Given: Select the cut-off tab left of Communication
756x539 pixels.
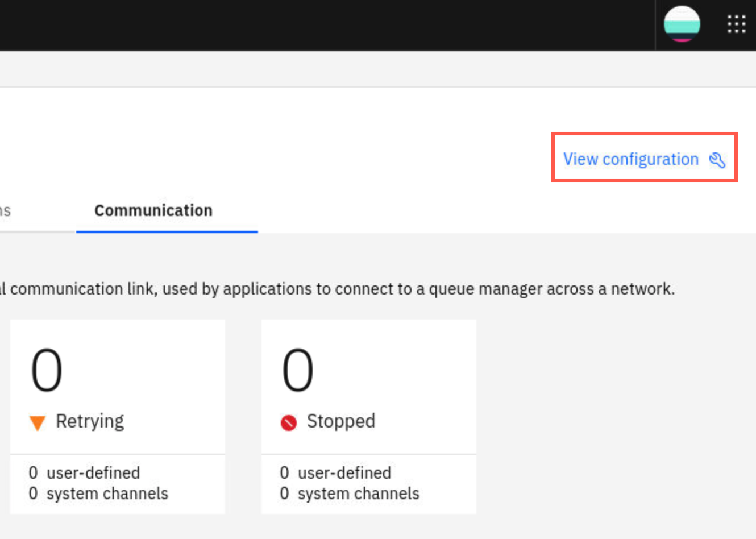Looking at the screenshot, I should [6, 211].
